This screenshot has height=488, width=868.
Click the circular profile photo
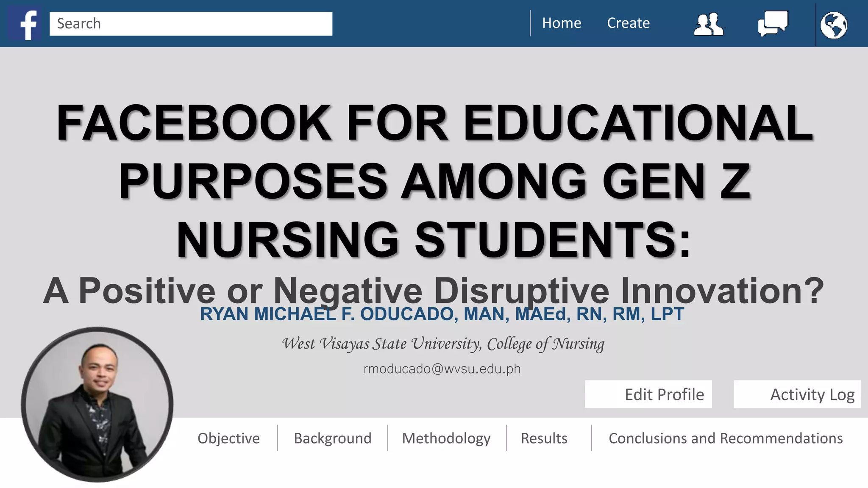tap(97, 404)
